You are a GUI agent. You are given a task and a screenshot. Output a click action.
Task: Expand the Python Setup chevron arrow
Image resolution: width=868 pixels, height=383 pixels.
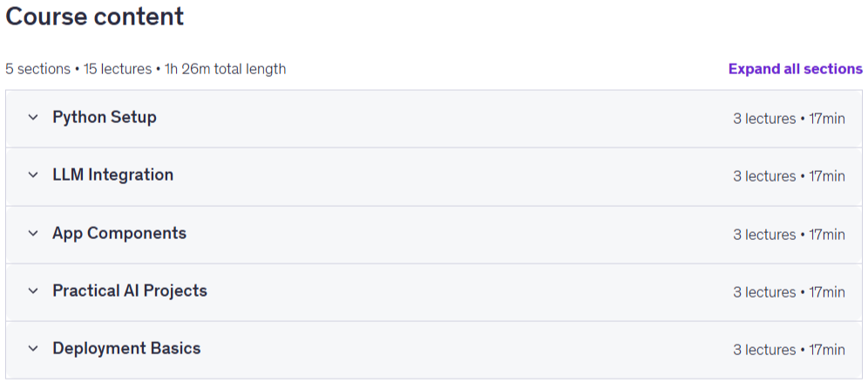pos(33,118)
